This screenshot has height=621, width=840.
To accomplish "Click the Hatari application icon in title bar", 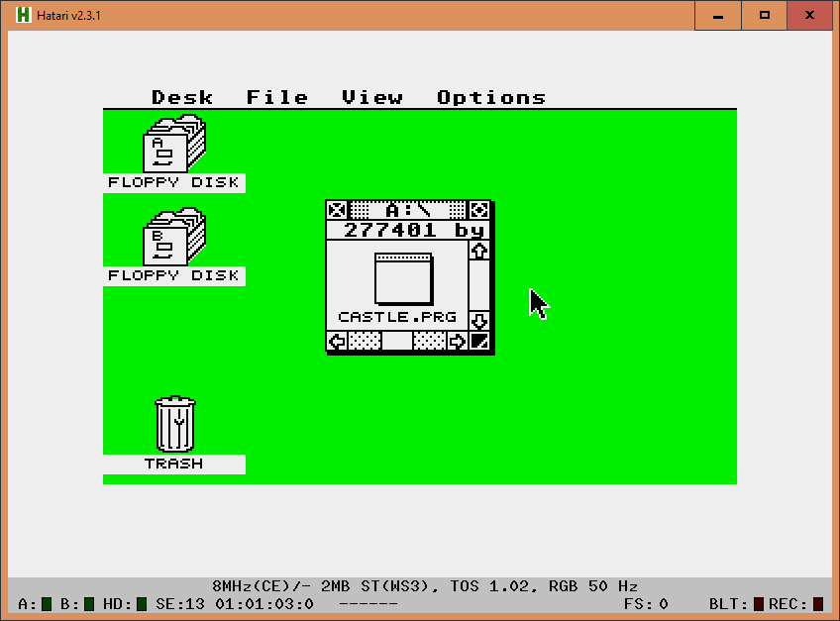I will pos(23,15).
